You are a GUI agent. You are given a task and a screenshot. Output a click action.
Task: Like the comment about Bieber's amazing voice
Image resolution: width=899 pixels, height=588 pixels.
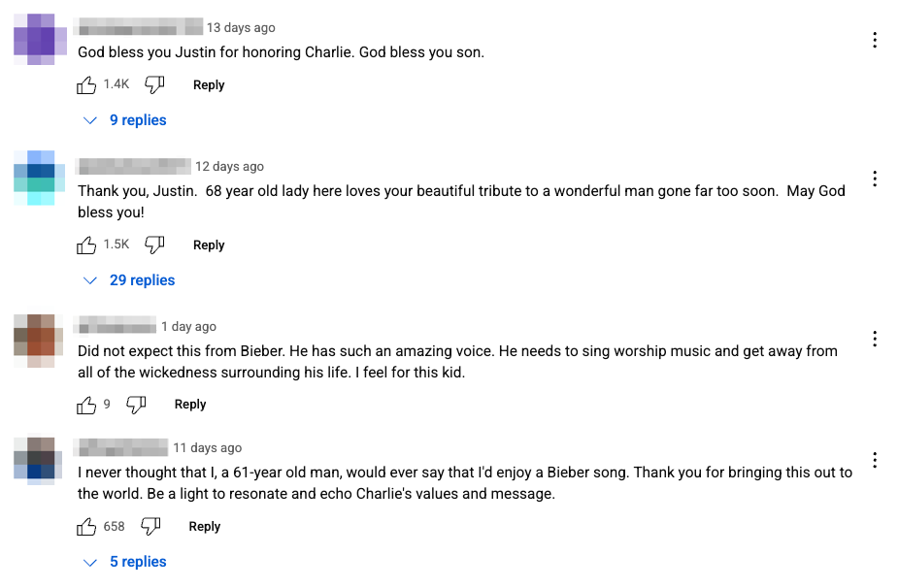pos(86,404)
